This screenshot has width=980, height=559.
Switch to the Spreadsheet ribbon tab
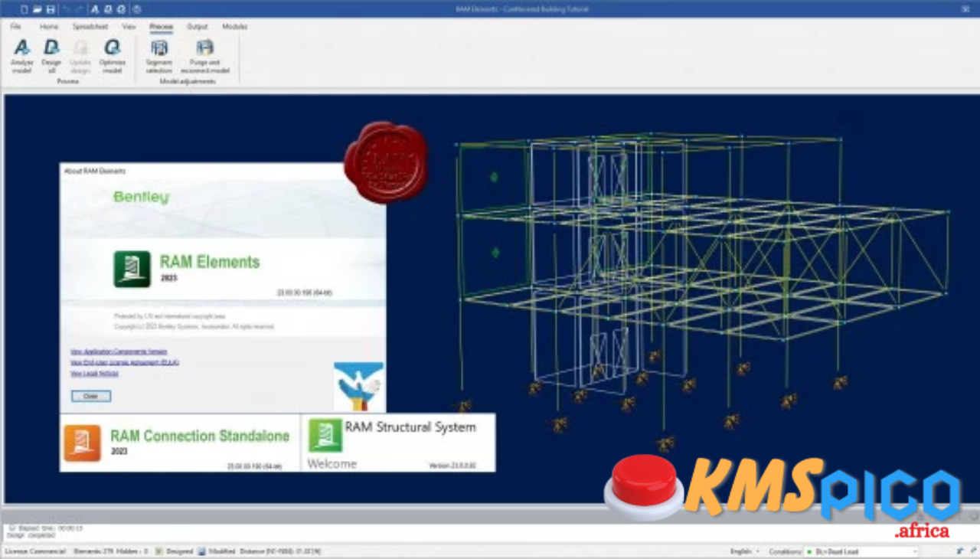90,26
